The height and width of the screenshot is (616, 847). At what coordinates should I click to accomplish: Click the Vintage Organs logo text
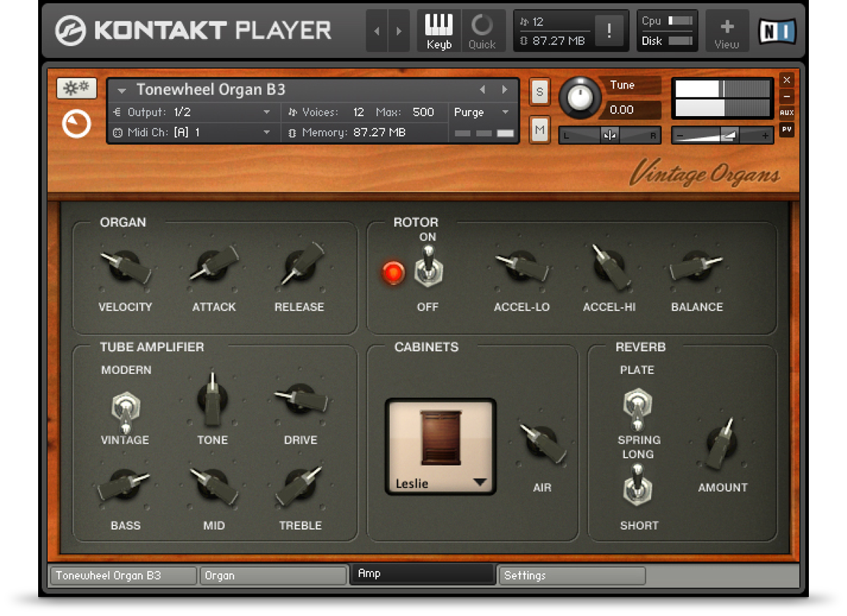(x=704, y=173)
